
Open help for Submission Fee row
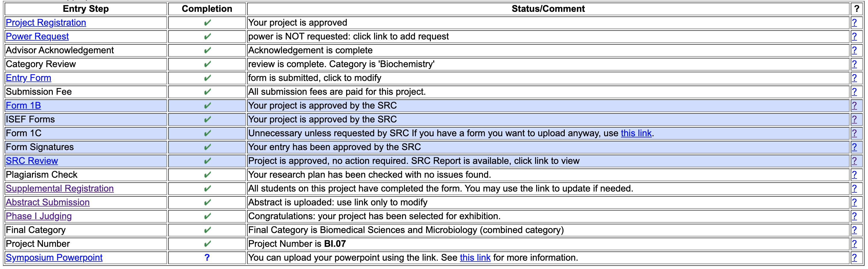click(x=854, y=92)
